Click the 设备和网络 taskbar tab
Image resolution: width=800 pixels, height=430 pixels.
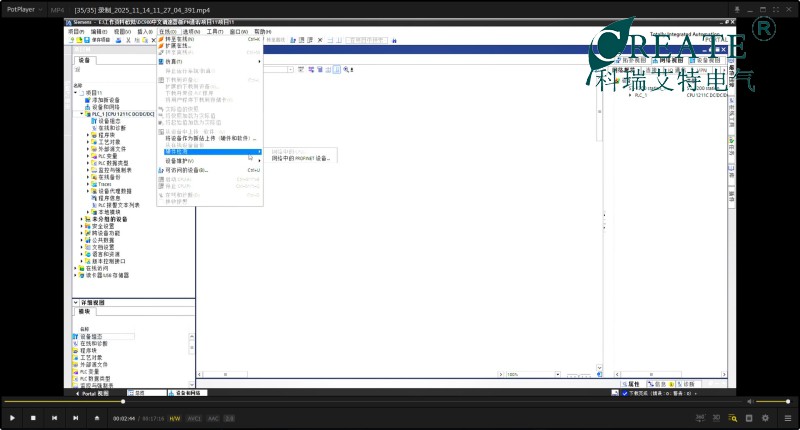(x=187, y=393)
